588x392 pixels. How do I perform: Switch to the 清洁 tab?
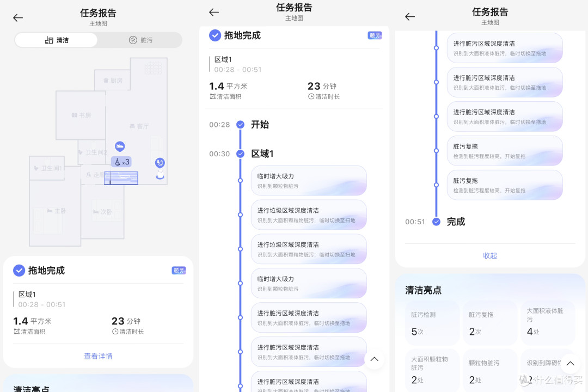tap(56, 40)
